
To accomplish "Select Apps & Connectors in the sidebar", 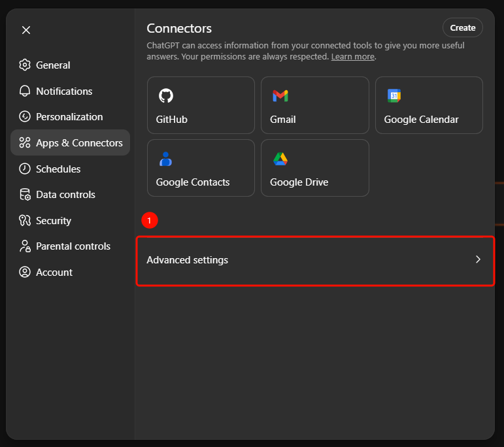I will pos(79,142).
